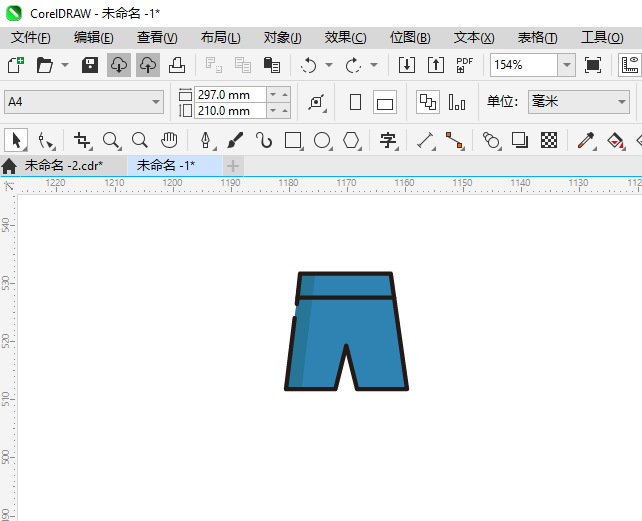Open the zoom level dropdown arrow
Image resolution: width=642 pixels, height=521 pixels.
tap(567, 65)
